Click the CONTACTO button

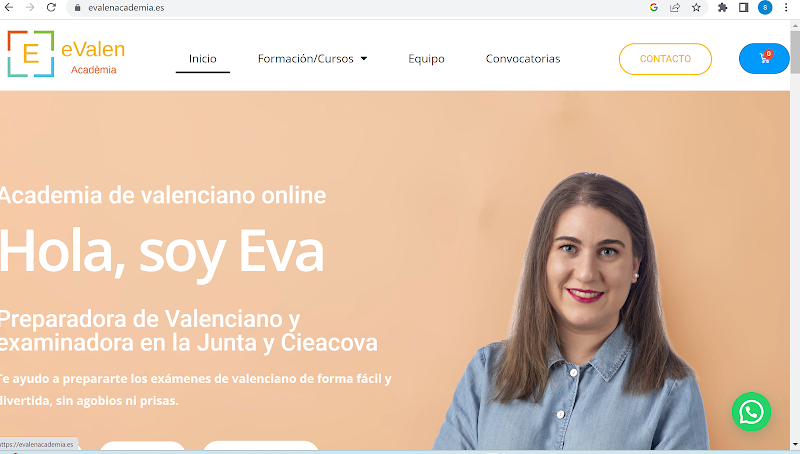click(665, 59)
